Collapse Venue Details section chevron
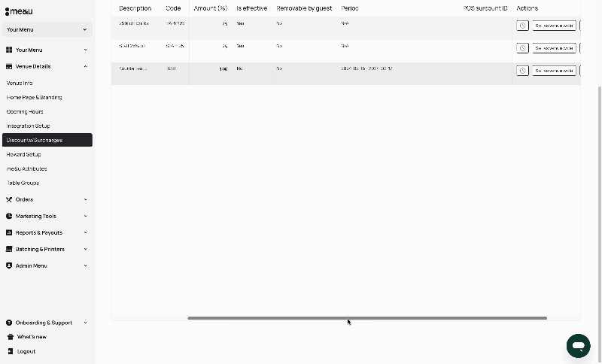 [85, 66]
